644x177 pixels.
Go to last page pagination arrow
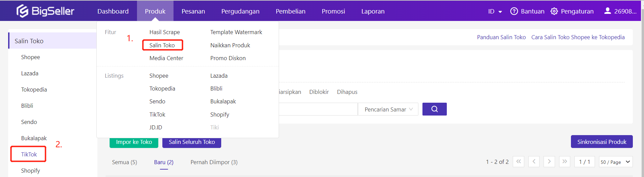point(565,162)
